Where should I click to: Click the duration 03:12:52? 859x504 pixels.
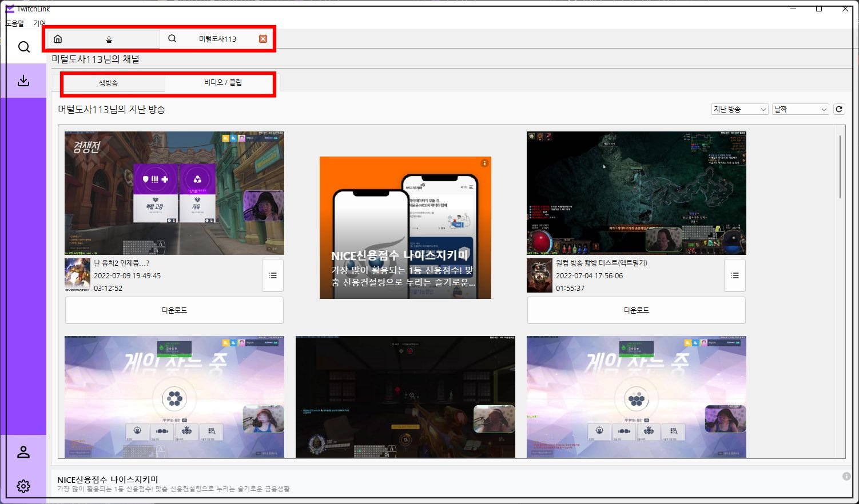coord(108,288)
